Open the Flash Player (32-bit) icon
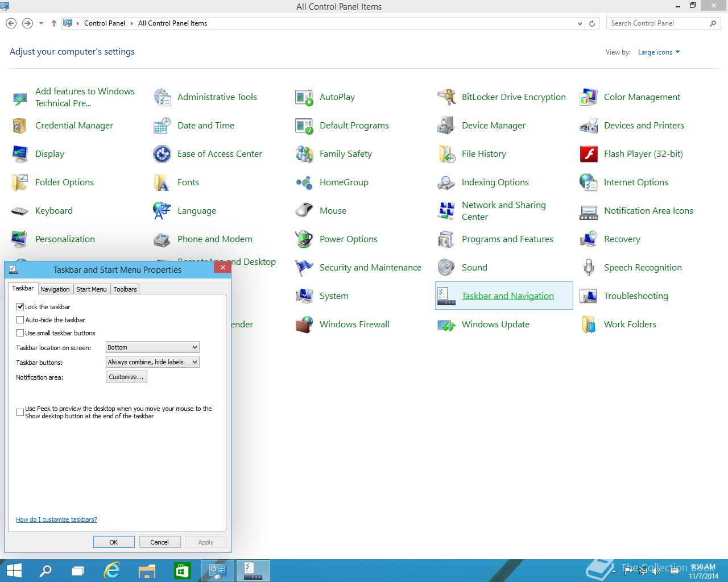Screen dimensions: 728x582 (x=589, y=154)
